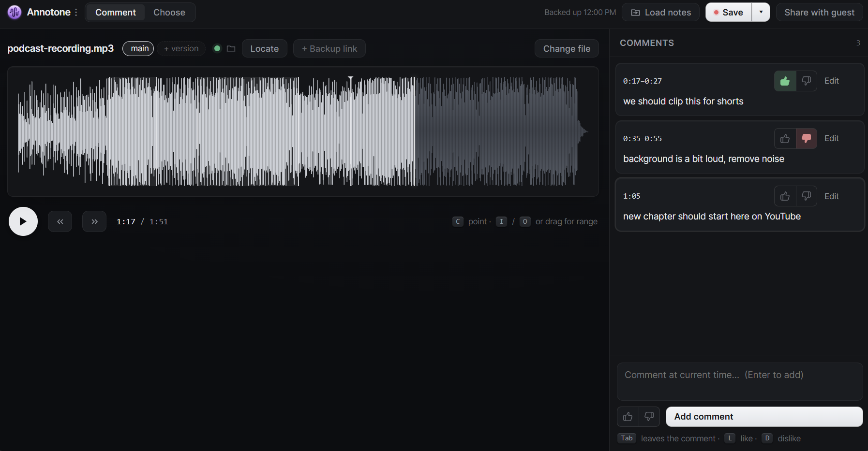Skip forward with the fast-forward button
This screenshot has height=451, width=868.
tap(94, 221)
